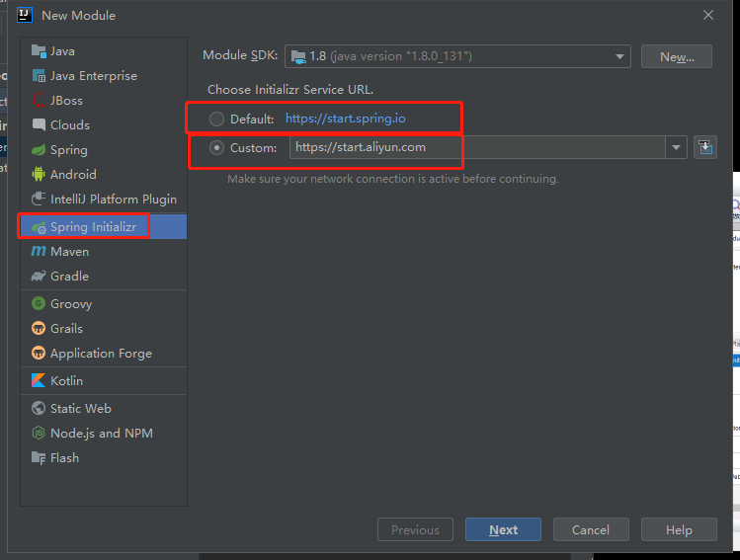Screen dimensions: 740x560
Task: Expand the Custom URL history dropdown arrow
Action: click(677, 148)
